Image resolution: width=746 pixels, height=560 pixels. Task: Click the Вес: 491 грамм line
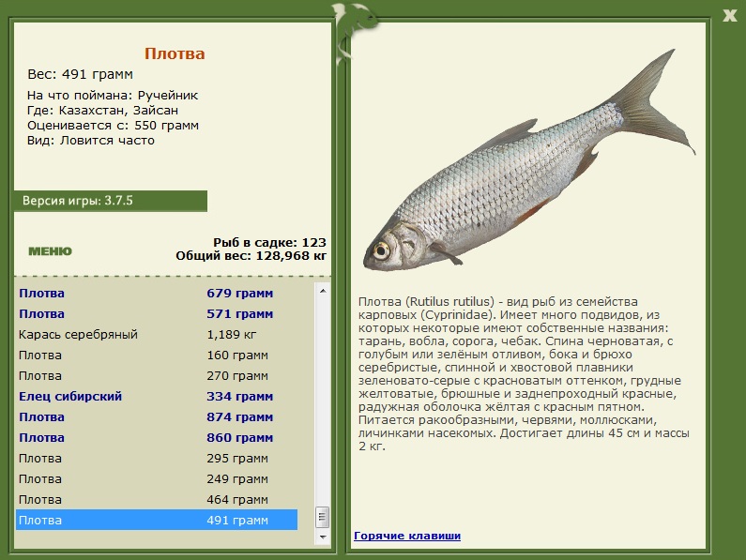click(81, 74)
